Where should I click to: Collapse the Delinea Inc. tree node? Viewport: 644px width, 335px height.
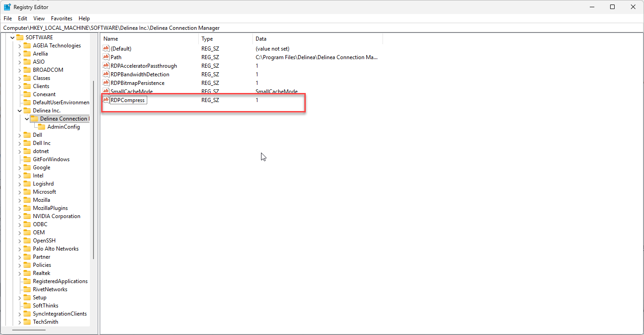[19, 111]
